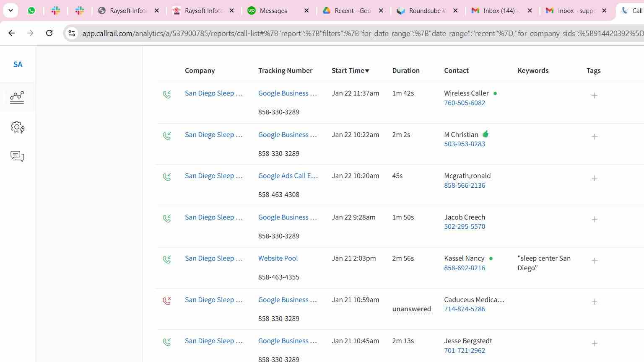Add tag to M Christian call
The width and height of the screenshot is (644, 362).
[595, 137]
